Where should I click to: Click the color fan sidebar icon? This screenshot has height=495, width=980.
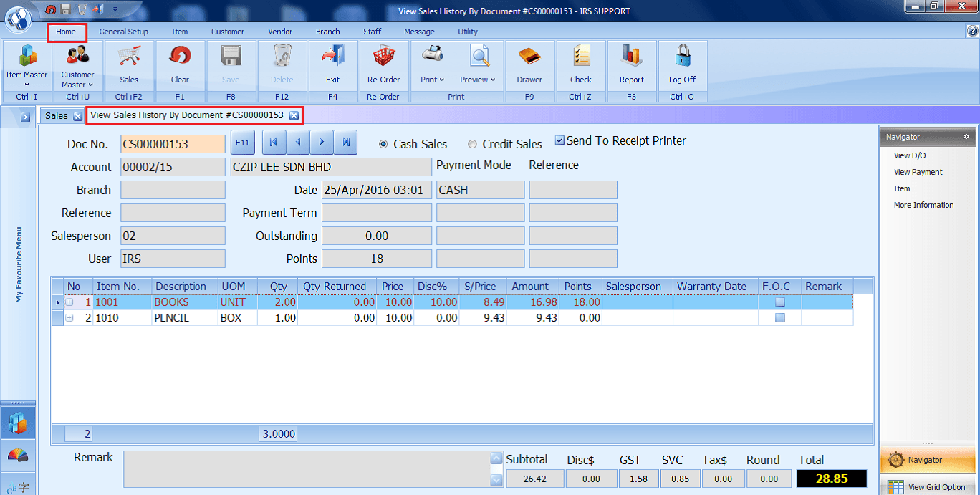pos(18,456)
